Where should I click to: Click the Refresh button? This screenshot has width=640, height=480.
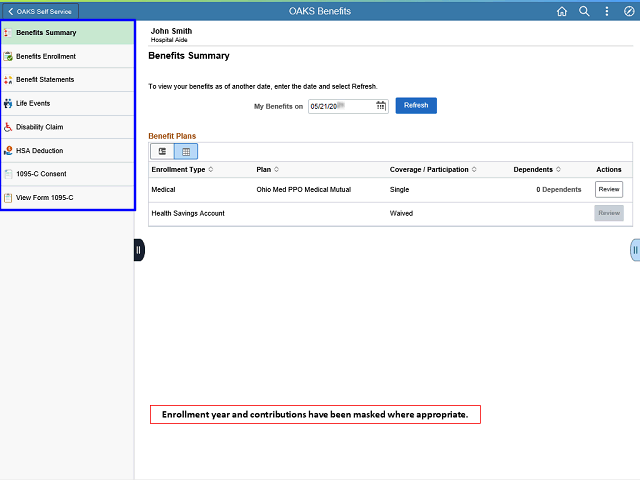(x=416, y=105)
